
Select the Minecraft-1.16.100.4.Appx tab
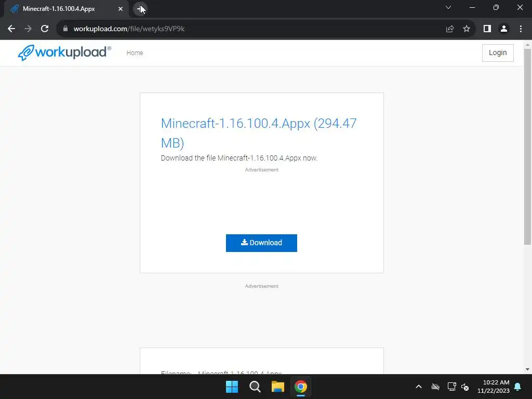[x=66, y=9]
